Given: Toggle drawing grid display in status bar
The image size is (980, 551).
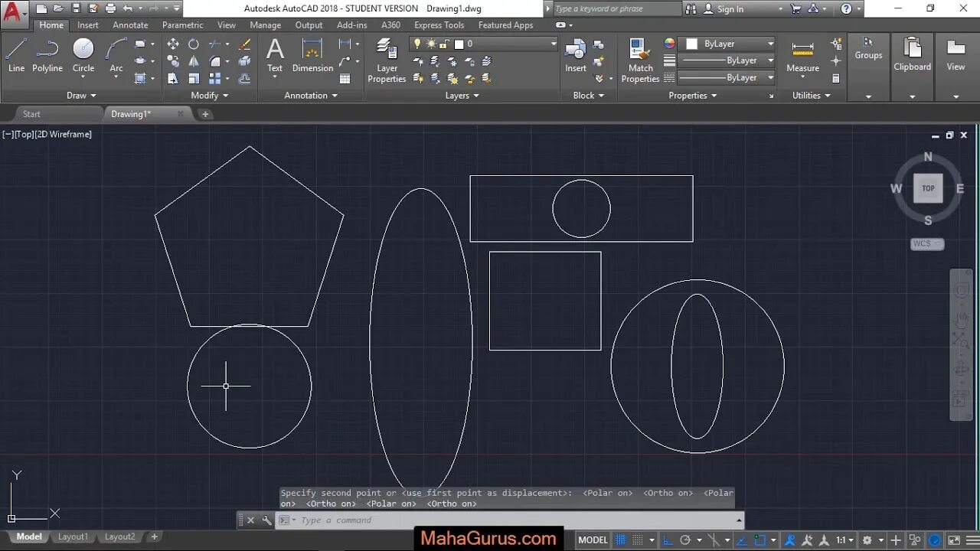Looking at the screenshot, I should 621,540.
